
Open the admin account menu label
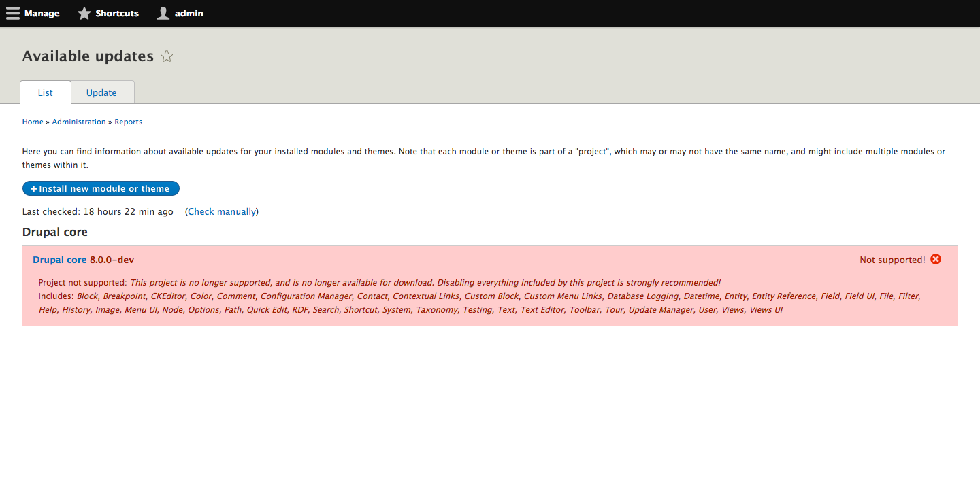coord(189,13)
